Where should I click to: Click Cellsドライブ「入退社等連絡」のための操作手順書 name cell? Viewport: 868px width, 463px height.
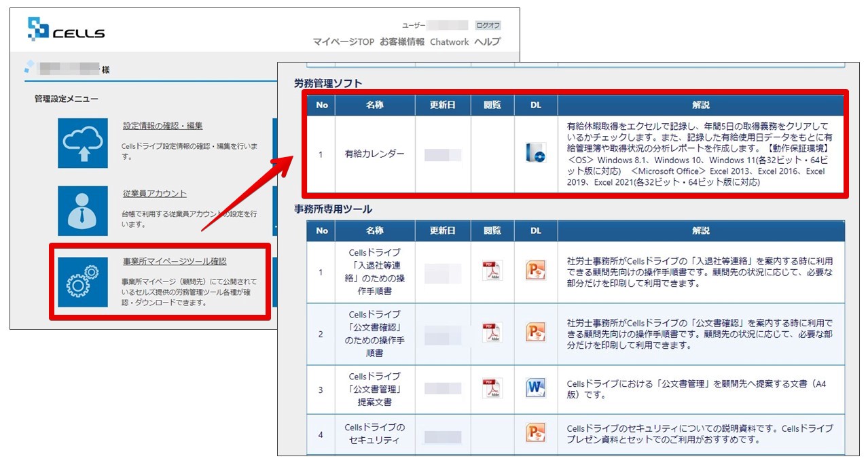(375, 271)
